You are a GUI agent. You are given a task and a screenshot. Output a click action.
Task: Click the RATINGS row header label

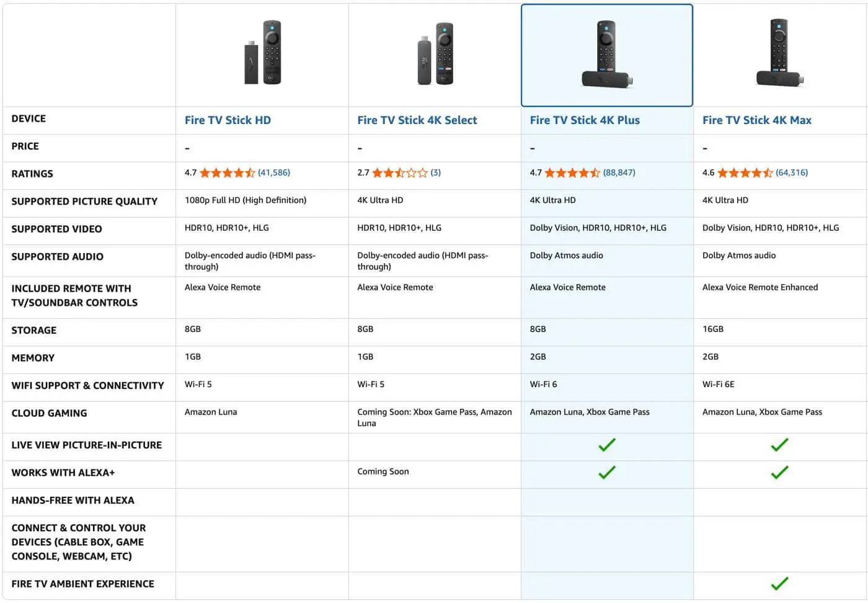coord(32,174)
